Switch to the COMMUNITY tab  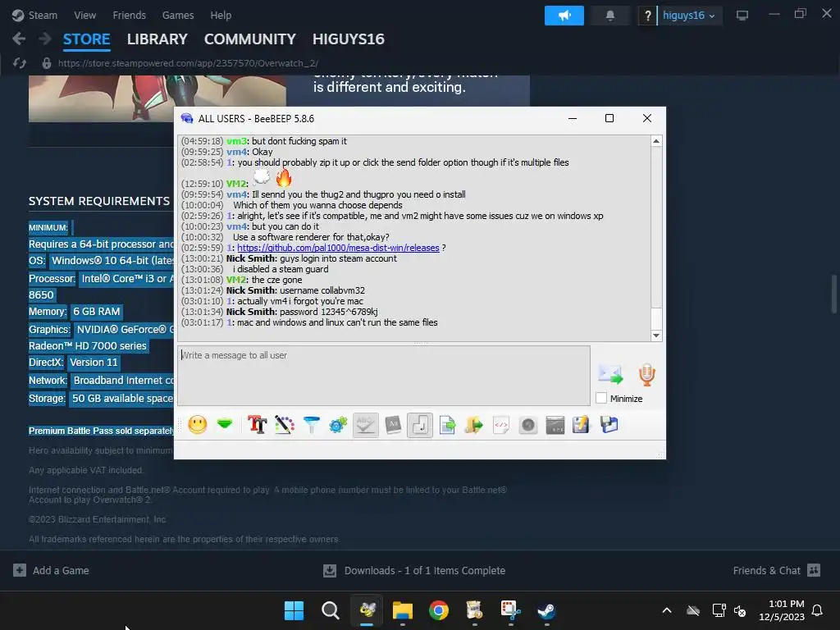(249, 39)
